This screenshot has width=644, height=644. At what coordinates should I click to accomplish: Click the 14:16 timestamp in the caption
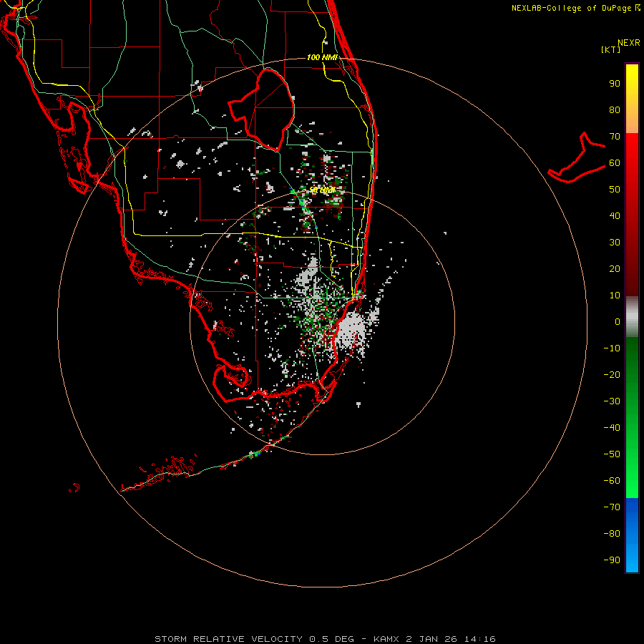coord(479,639)
